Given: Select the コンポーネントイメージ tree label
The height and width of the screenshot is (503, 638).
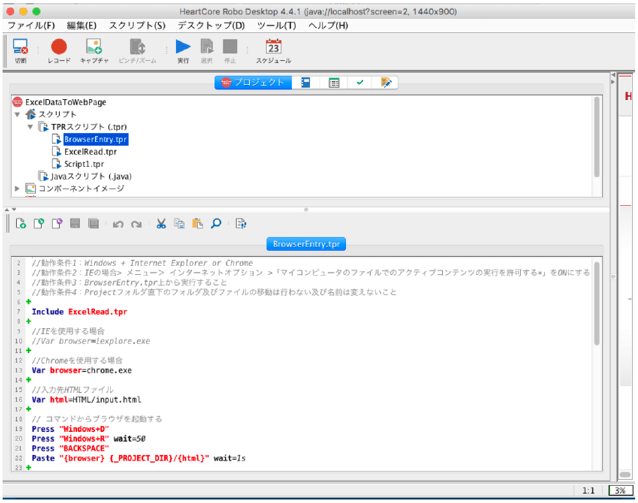Looking at the screenshot, I should (81, 188).
